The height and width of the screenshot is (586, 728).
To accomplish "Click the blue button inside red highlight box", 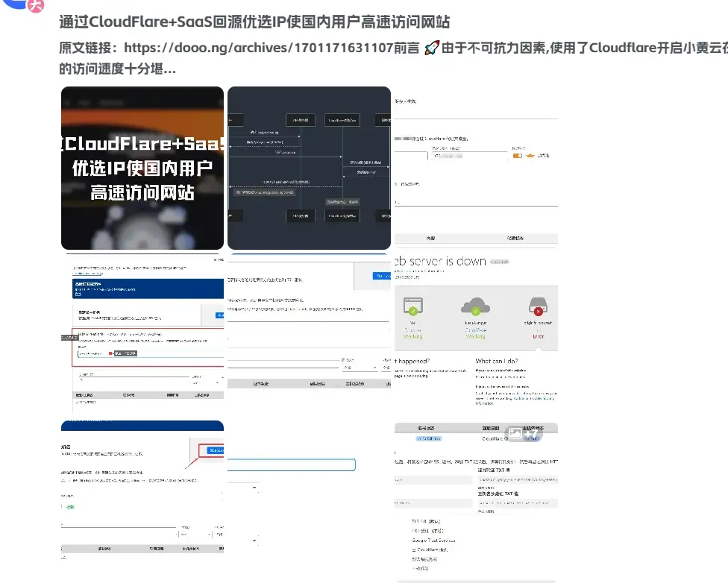I will (216, 451).
